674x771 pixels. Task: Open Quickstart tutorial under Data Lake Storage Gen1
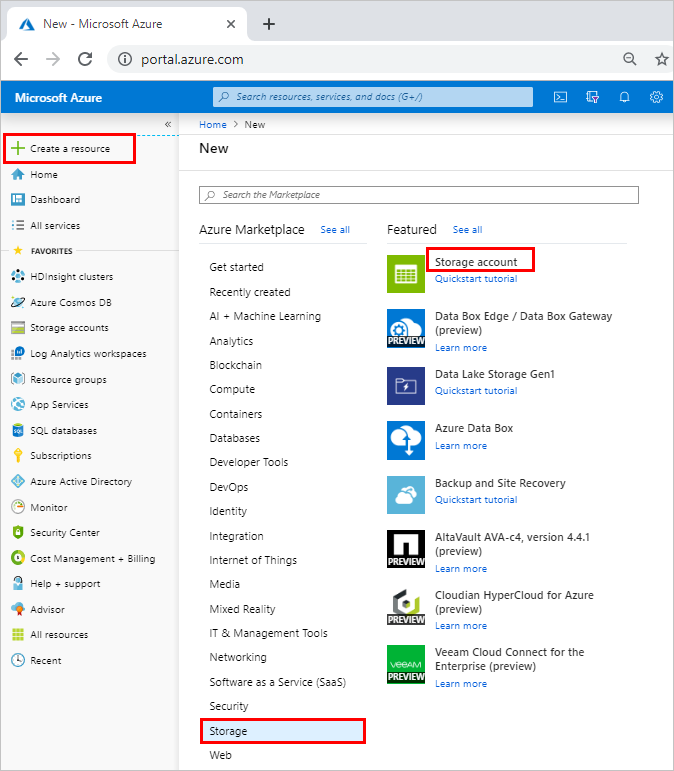tap(476, 391)
